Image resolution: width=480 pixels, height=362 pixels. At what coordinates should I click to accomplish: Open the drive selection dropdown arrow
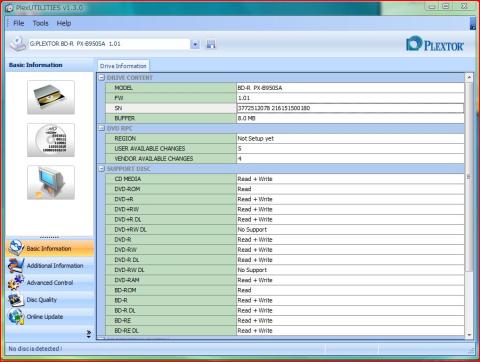(x=195, y=44)
